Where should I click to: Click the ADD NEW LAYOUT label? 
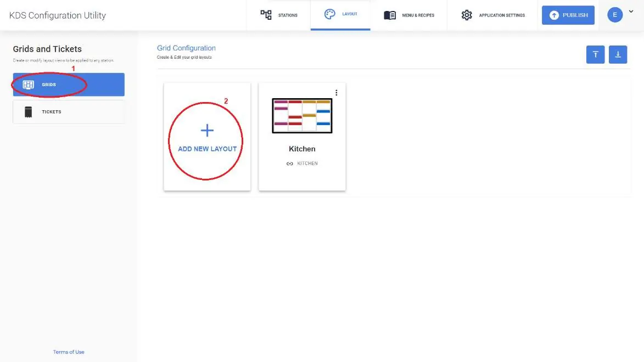click(x=208, y=149)
